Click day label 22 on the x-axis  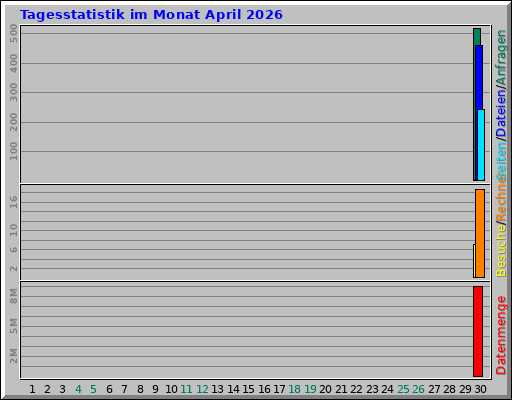pos(357,389)
